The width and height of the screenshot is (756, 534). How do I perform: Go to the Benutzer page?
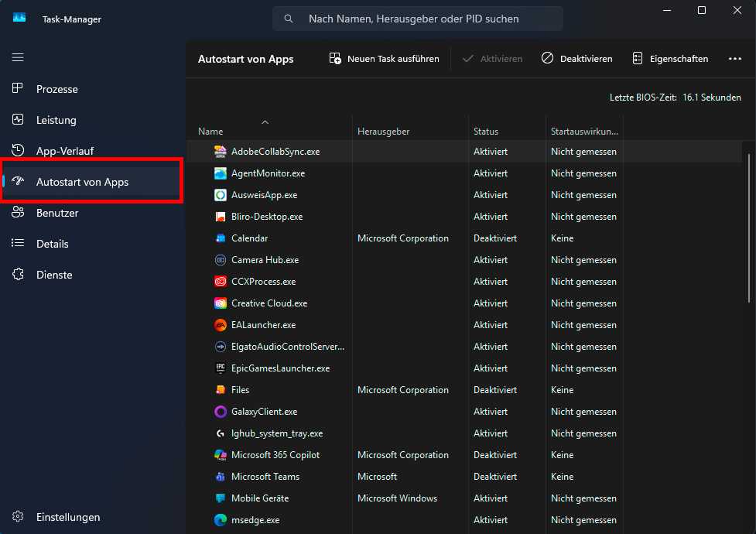pos(91,212)
